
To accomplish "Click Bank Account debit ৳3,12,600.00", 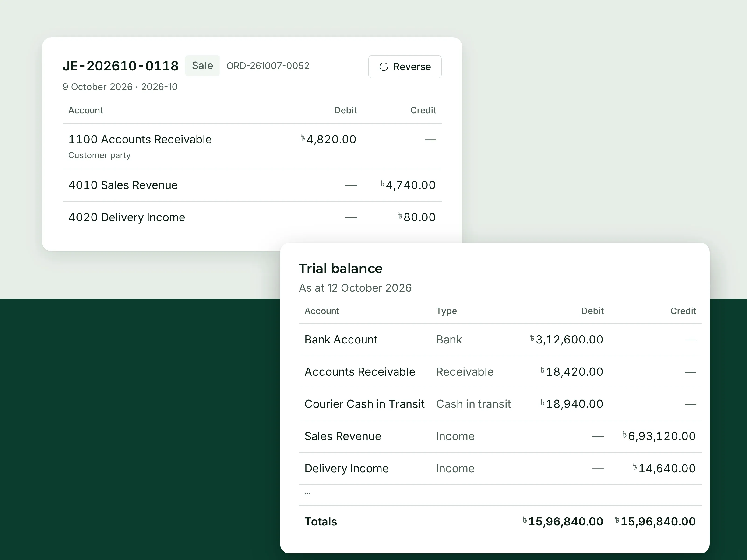I will click(566, 339).
